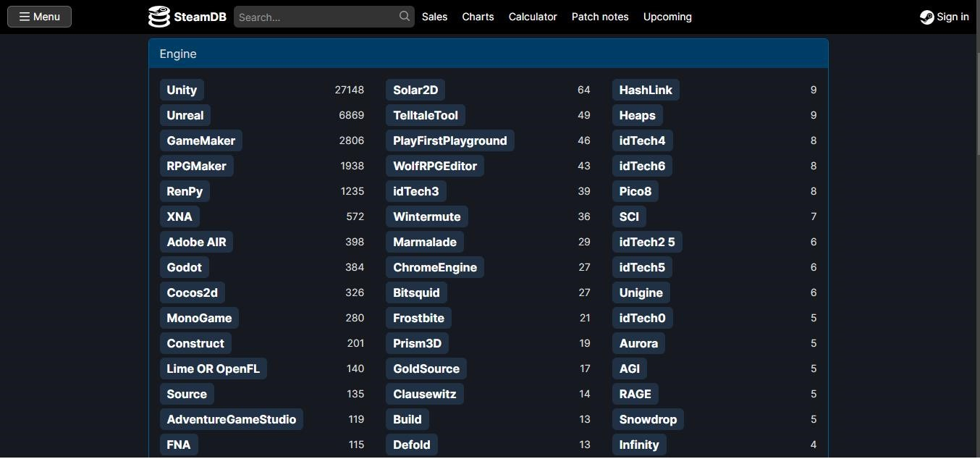Open the Sales page

pos(434,17)
